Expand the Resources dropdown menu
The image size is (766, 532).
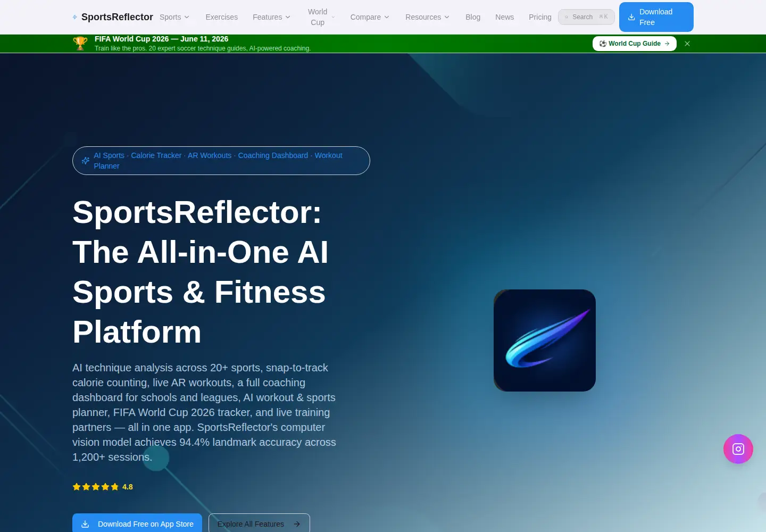click(x=427, y=17)
